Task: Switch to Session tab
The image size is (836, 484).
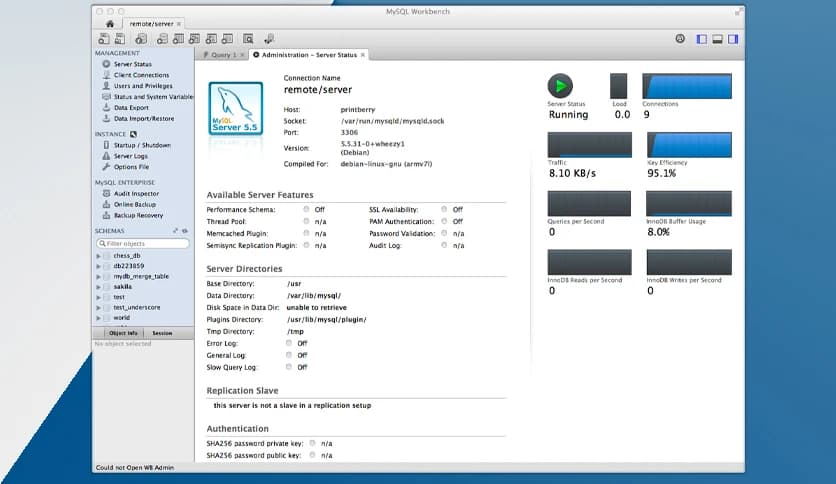Action: click(x=162, y=333)
